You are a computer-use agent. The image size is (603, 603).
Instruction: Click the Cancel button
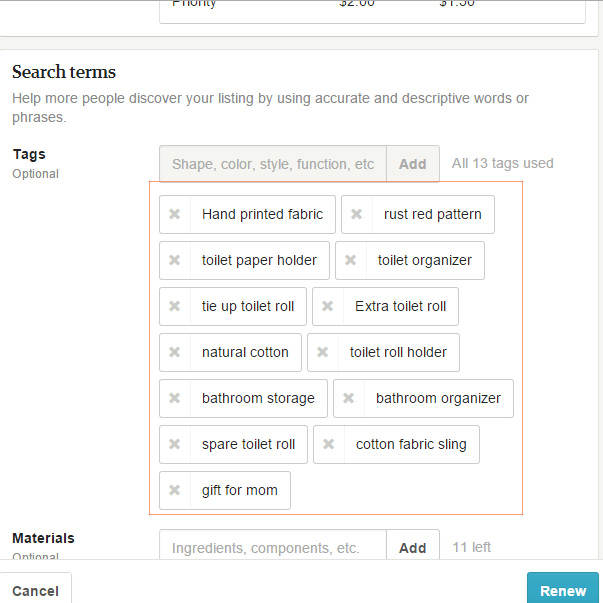pos(35,590)
